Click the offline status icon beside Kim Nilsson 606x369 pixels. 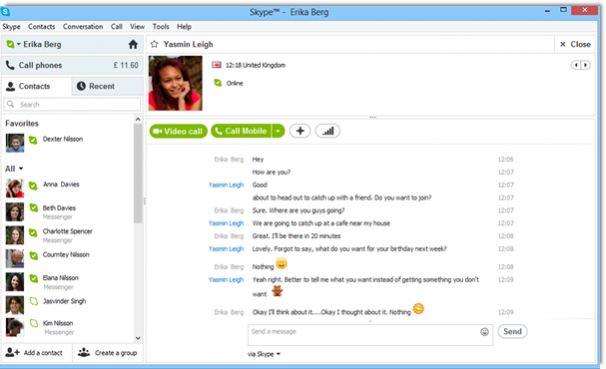coord(34,323)
